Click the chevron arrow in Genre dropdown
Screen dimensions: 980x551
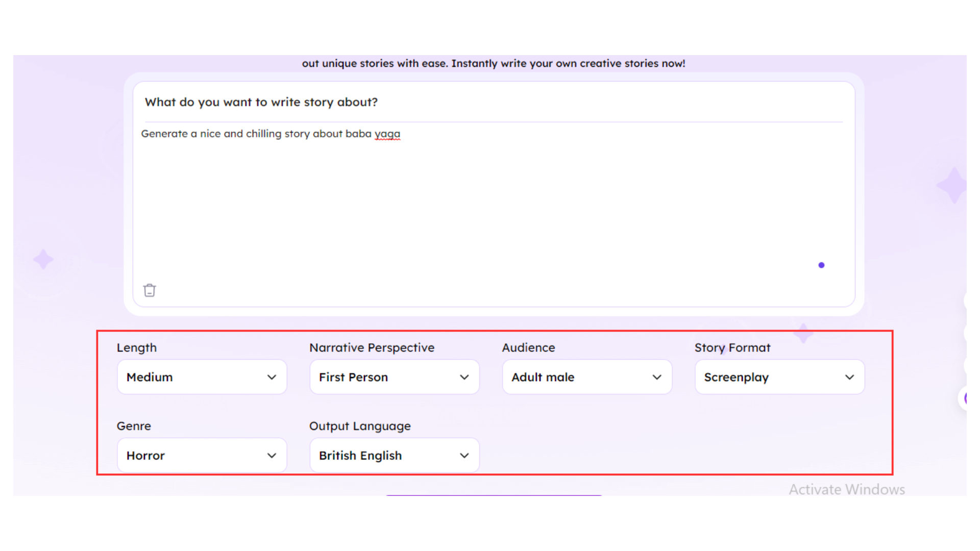click(x=272, y=456)
